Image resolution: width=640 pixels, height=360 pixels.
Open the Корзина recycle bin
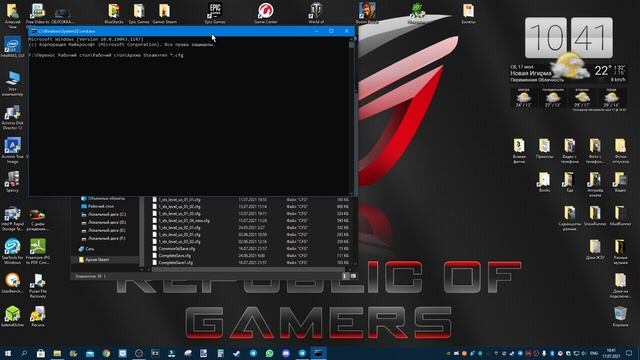pos(620,317)
